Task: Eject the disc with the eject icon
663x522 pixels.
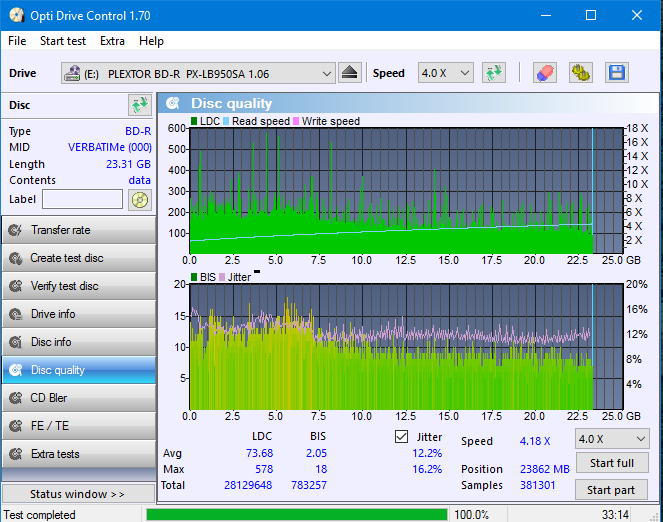Action: [350, 73]
